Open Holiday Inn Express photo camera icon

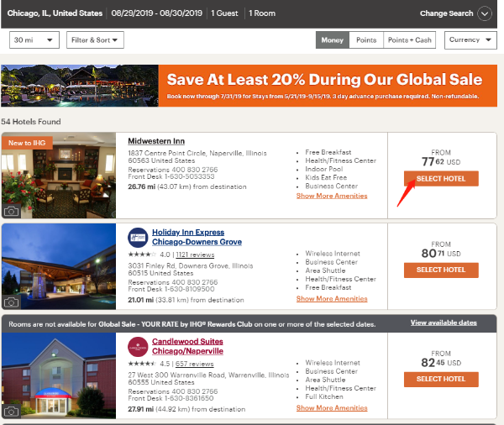tap(11, 302)
